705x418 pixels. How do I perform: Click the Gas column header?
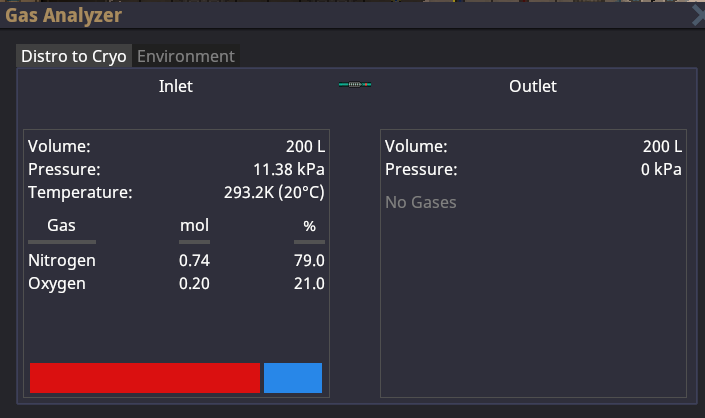point(62,225)
